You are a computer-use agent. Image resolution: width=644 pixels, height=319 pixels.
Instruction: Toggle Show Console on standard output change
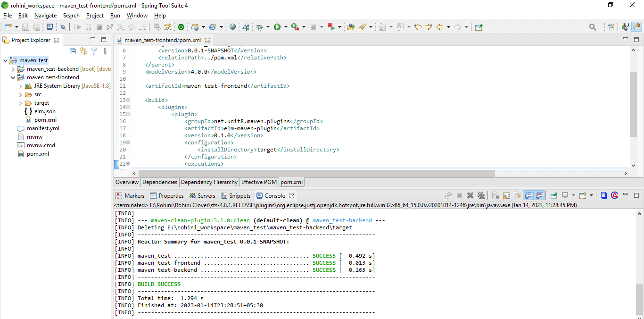528,195
